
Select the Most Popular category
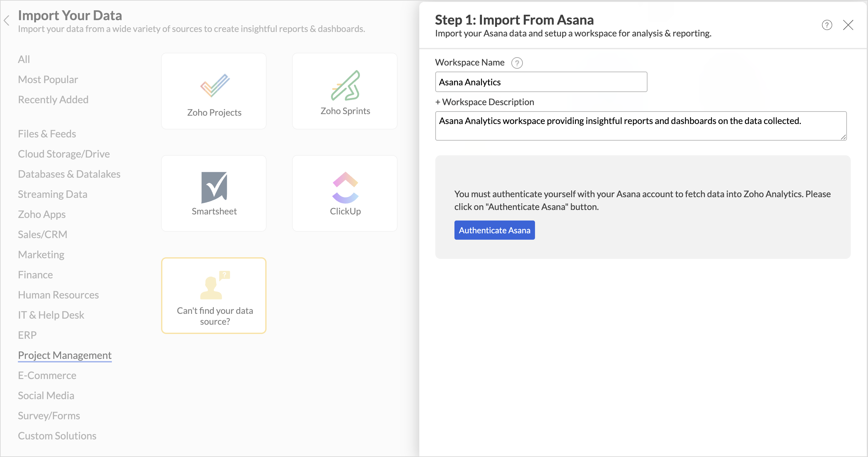point(48,80)
